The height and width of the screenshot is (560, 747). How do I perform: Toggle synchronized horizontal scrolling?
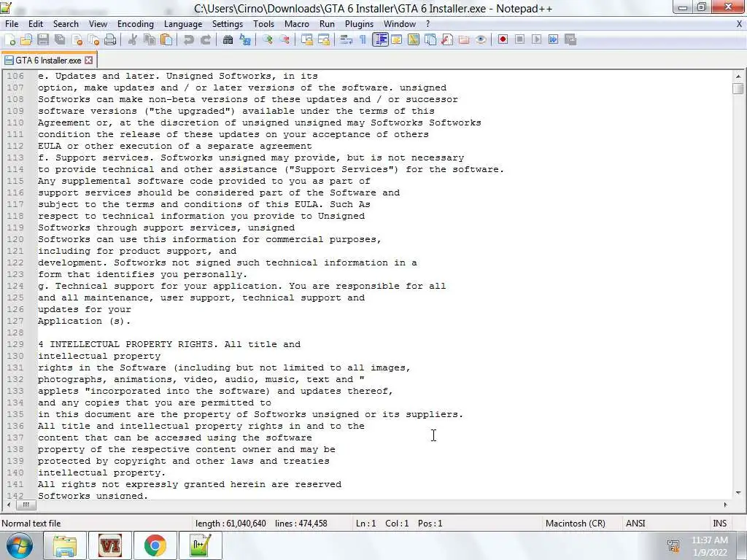(324, 40)
